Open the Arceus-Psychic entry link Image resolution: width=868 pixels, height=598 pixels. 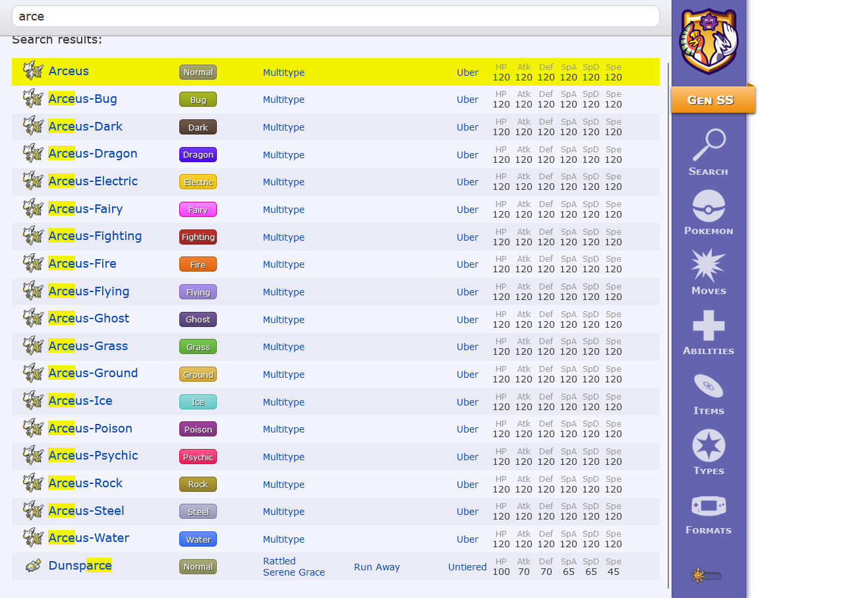[x=93, y=456]
